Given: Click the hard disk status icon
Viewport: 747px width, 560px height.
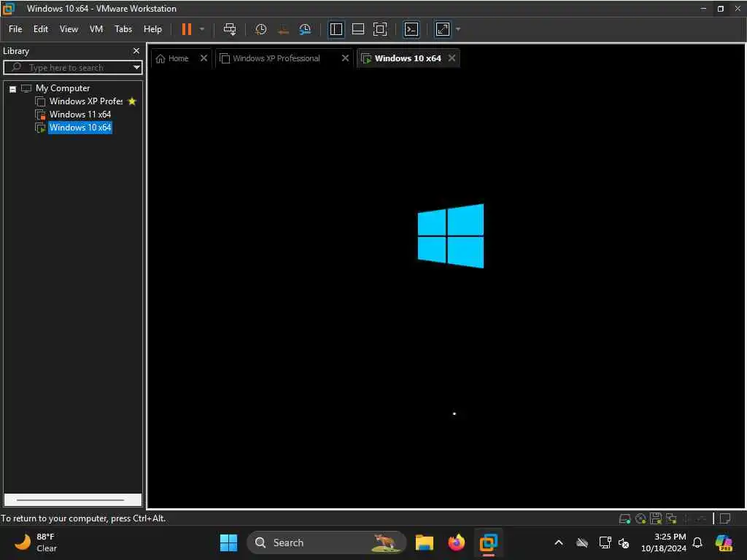Looking at the screenshot, I should (x=624, y=518).
